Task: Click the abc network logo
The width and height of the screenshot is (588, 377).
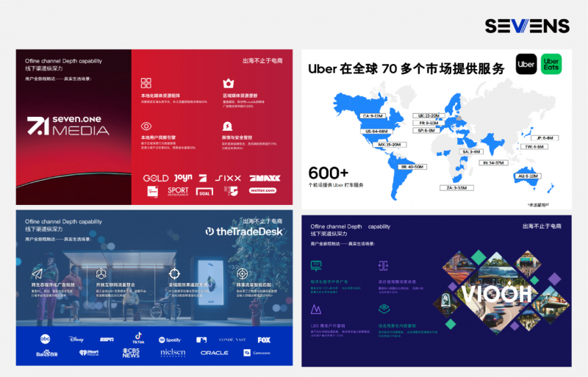Action: (x=45, y=339)
